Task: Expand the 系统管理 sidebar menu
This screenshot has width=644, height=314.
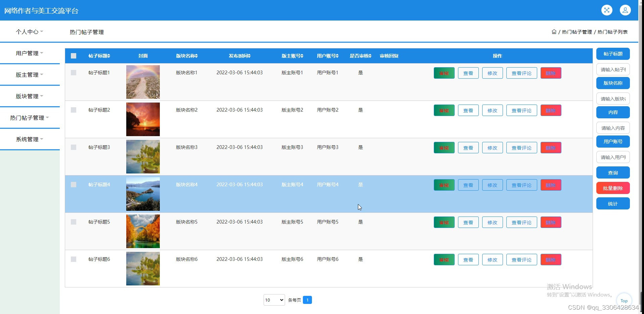Action: (x=30, y=139)
